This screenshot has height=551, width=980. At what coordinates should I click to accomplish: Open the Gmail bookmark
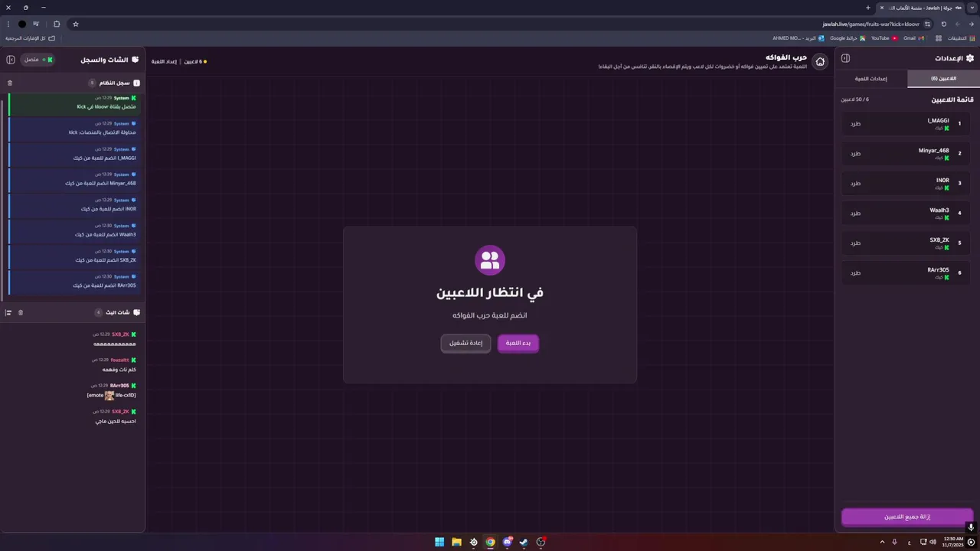click(913, 37)
